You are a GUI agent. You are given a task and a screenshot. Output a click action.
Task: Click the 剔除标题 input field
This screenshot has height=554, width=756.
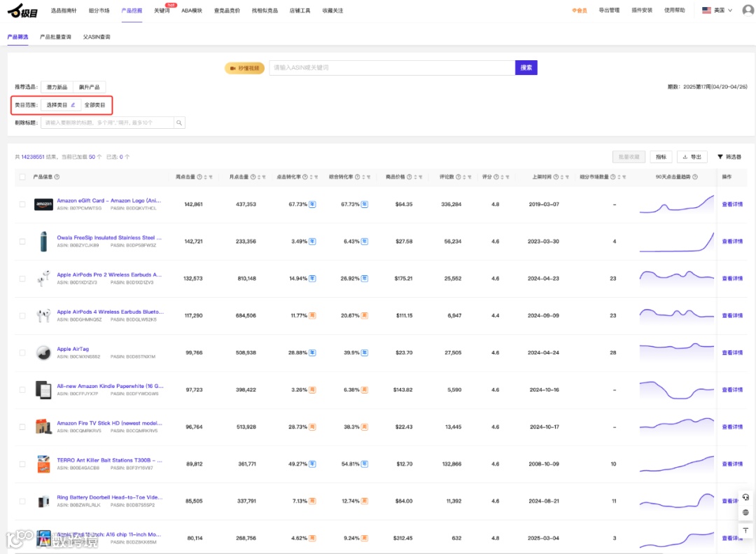click(108, 123)
